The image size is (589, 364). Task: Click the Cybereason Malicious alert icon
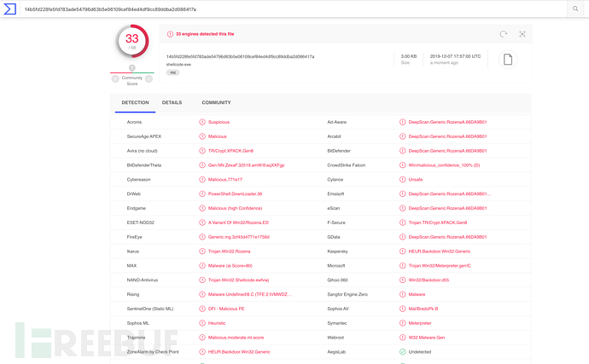202,179
